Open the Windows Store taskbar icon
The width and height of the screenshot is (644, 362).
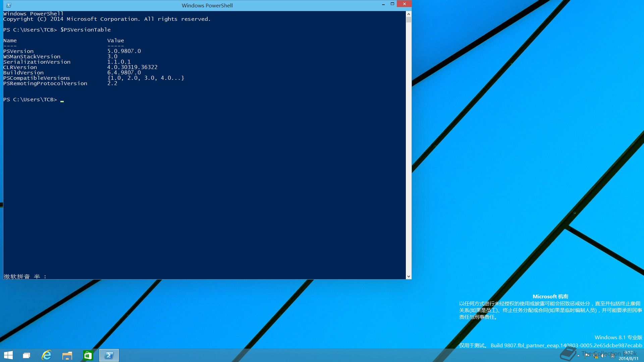[x=88, y=355]
